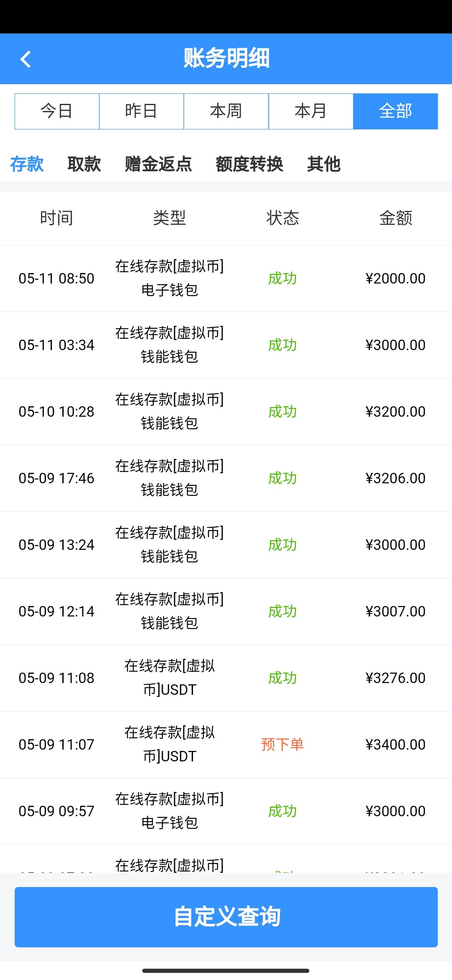Open the 赠金返点 category tab
The image size is (452, 980).
coord(158,164)
